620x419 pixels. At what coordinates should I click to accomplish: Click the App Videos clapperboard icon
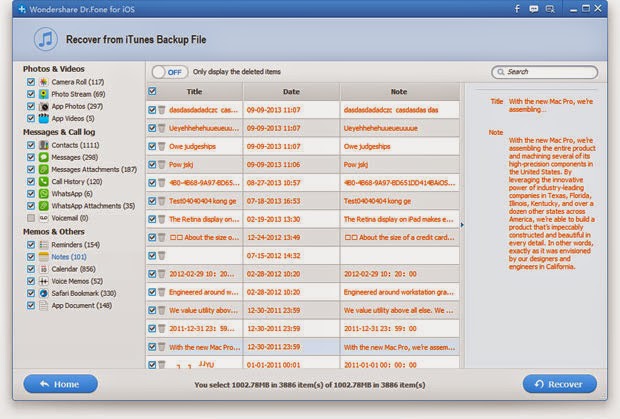point(43,118)
